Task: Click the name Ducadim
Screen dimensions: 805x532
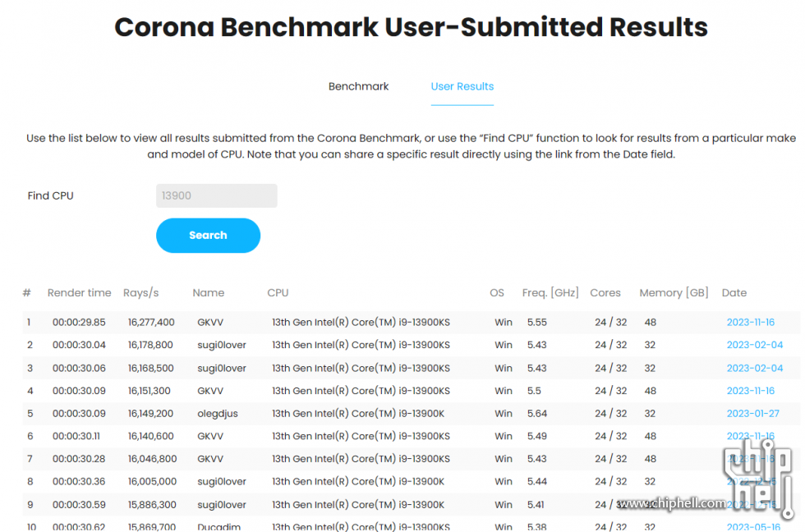Action: (x=218, y=527)
